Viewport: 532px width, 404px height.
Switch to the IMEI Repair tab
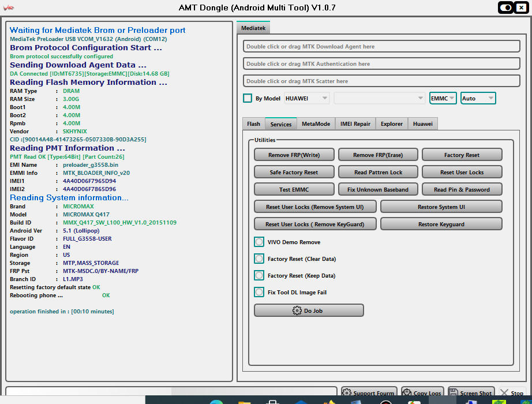point(355,124)
